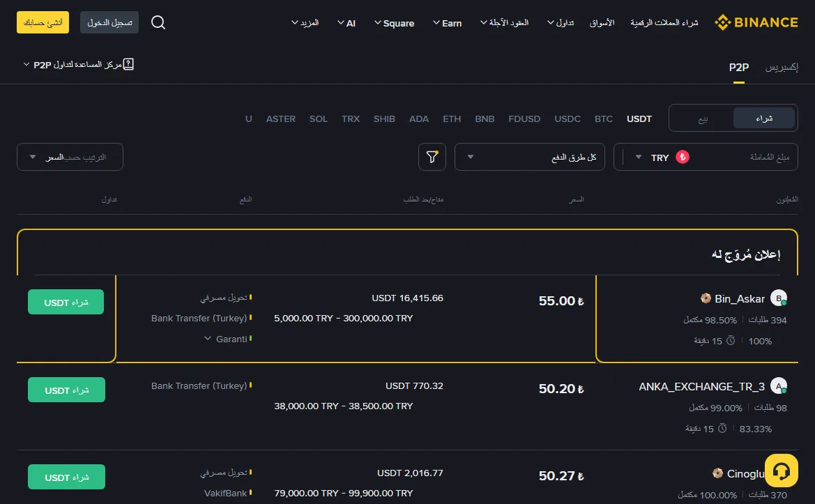The width and height of the screenshot is (815, 504).
Task: Click ANKA_EXCHANGE_TR_3's avatar icon
Action: pos(779,386)
